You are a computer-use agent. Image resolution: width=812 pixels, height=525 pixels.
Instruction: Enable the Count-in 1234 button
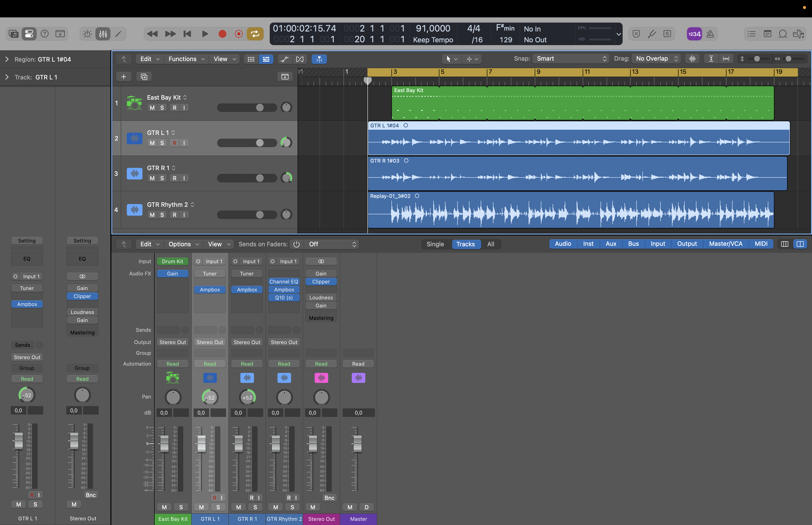pyautogui.click(x=694, y=34)
